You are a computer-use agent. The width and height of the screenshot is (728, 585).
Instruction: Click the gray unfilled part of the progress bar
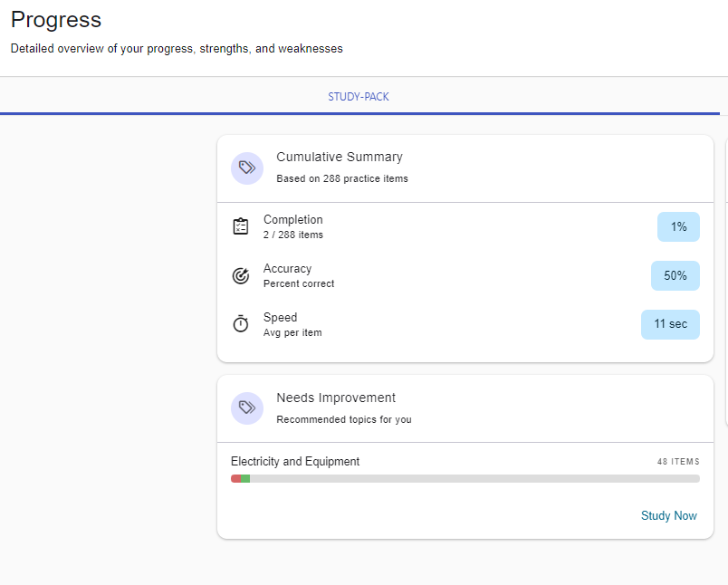click(471, 479)
